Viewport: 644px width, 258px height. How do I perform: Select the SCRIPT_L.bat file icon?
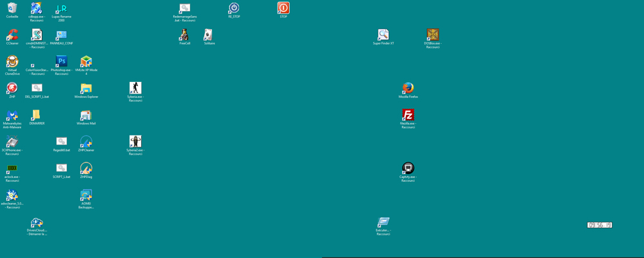point(62,168)
